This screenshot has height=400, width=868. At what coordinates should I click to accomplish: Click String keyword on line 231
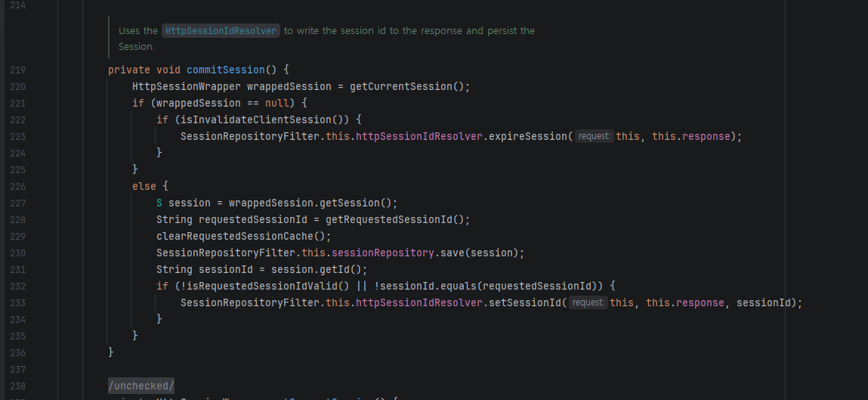[x=175, y=269]
